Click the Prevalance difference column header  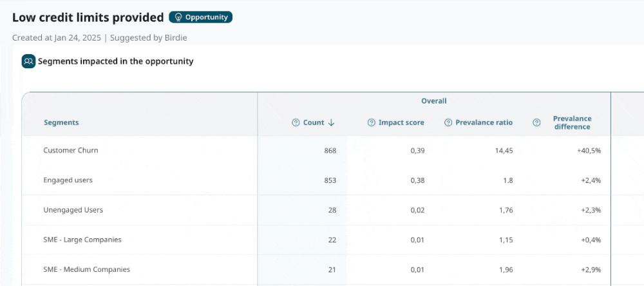(572, 122)
